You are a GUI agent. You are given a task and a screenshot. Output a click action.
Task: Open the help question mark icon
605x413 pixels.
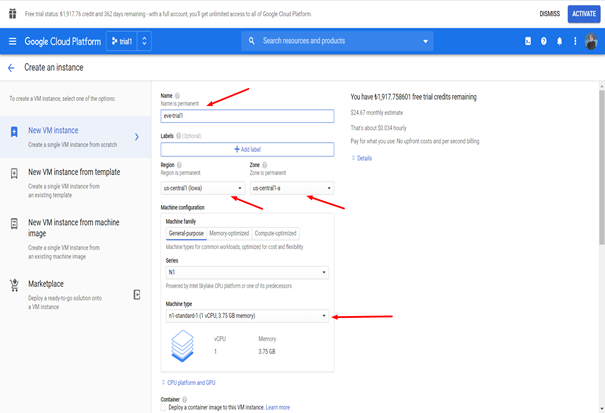coord(544,41)
